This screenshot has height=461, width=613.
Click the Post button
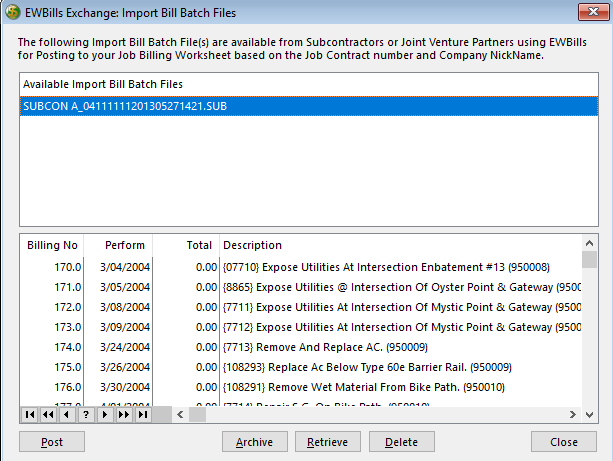[52, 442]
